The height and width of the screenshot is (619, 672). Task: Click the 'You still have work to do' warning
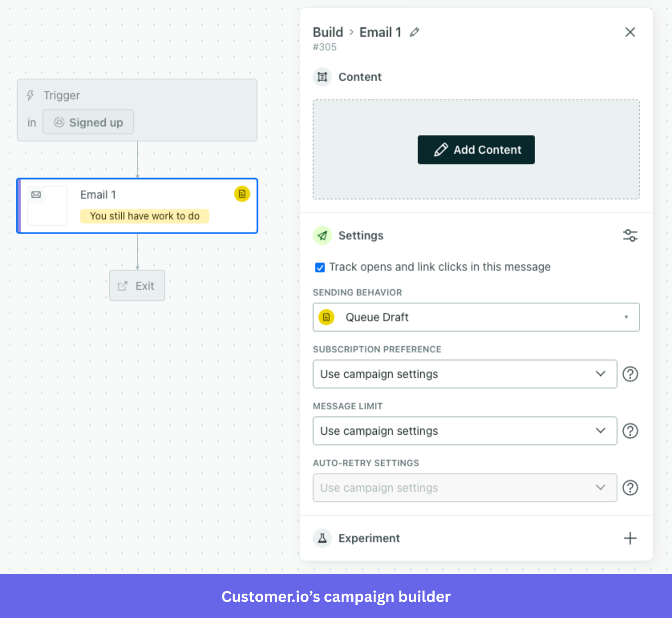click(144, 216)
